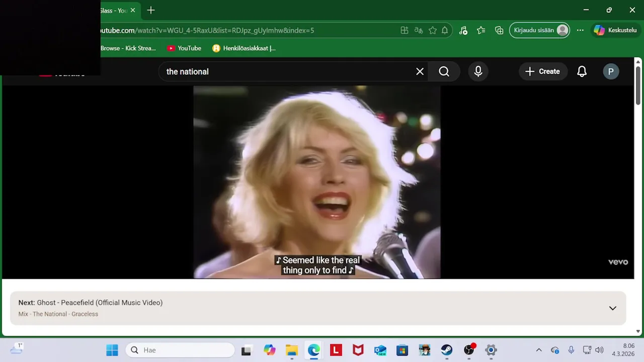
Task: Click the translate page icon
Action: pyautogui.click(x=418, y=30)
